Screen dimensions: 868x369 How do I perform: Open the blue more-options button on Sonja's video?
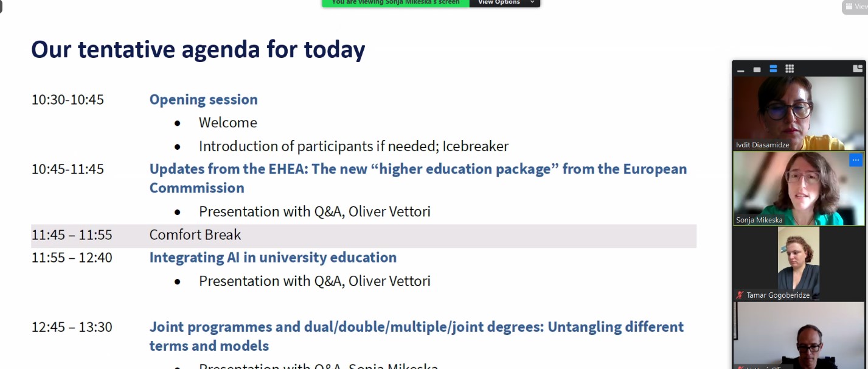[x=856, y=160]
